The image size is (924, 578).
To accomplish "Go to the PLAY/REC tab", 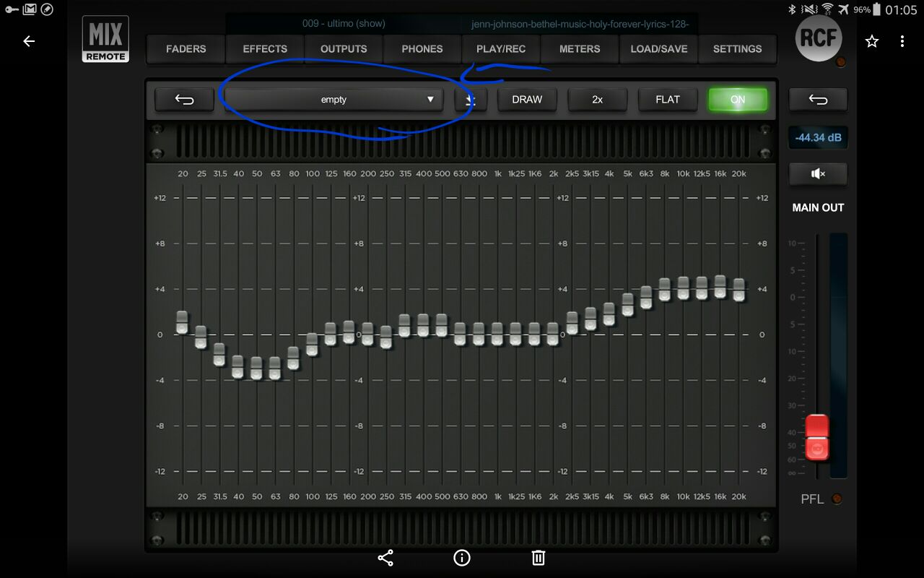I will [x=501, y=49].
